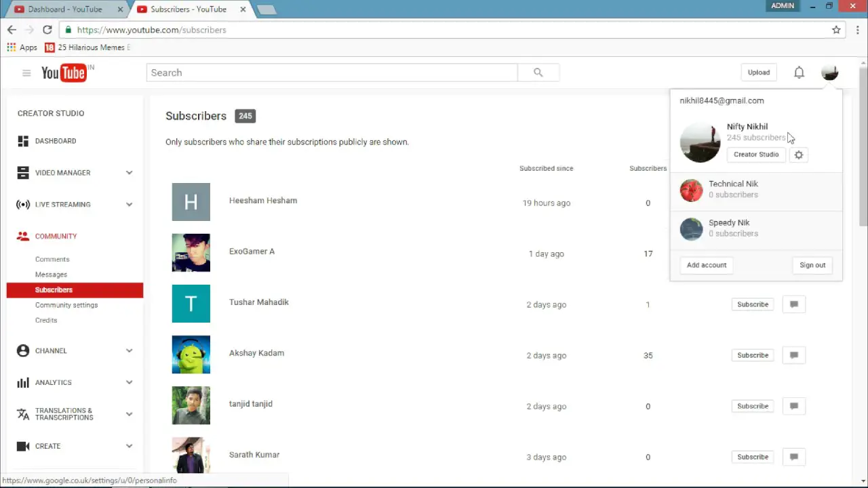Open Comments under Community
Image resolution: width=868 pixels, height=488 pixels.
[x=52, y=260]
